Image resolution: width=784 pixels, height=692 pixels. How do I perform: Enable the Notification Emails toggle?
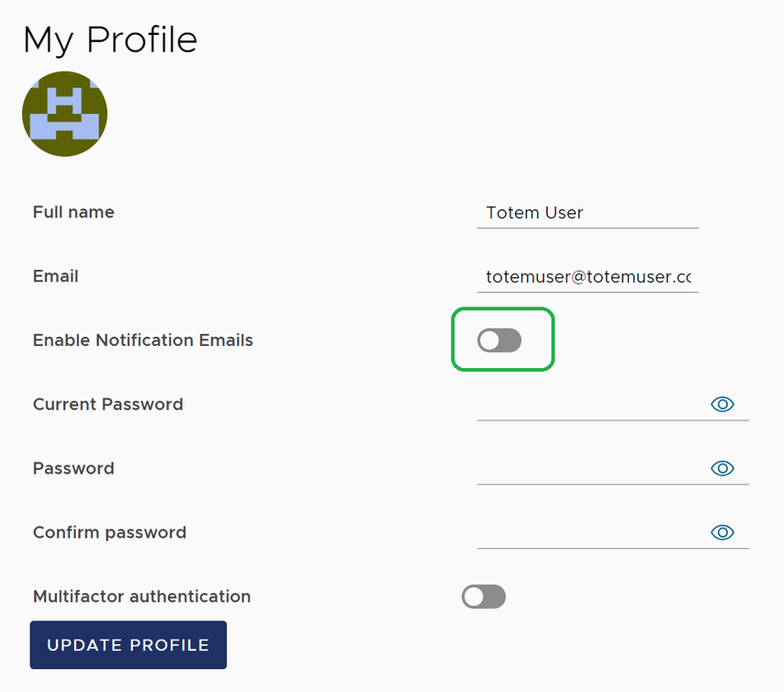click(499, 340)
